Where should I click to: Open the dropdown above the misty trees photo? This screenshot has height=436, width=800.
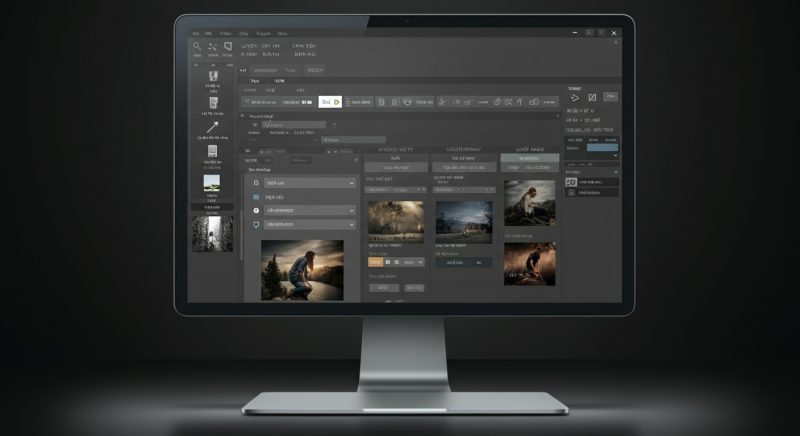pyautogui.click(x=395, y=190)
